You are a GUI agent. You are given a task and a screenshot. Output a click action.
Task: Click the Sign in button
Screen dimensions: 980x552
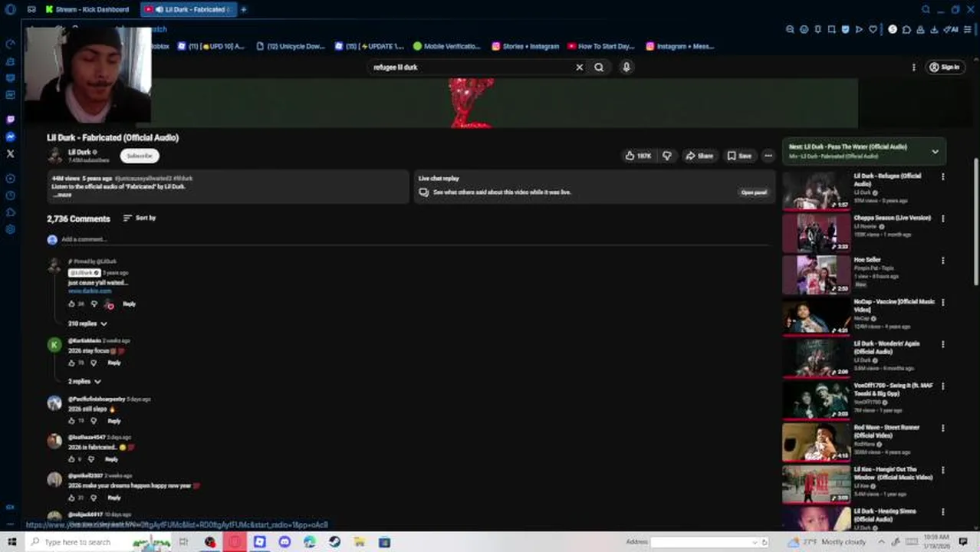[945, 67]
